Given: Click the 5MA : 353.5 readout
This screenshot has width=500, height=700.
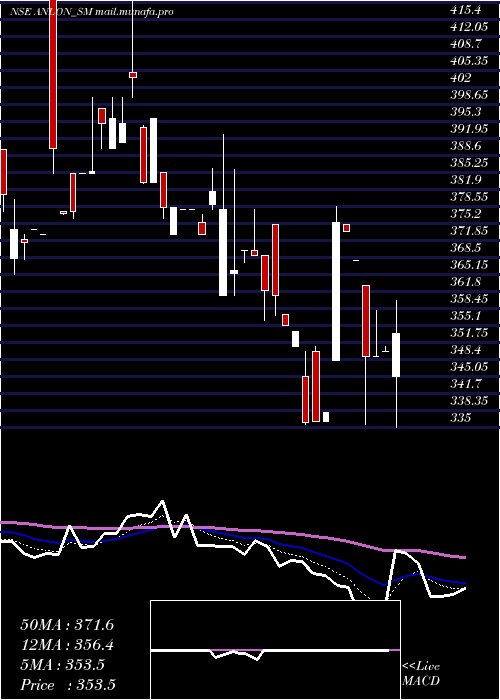Looking at the screenshot, I should (63, 665).
